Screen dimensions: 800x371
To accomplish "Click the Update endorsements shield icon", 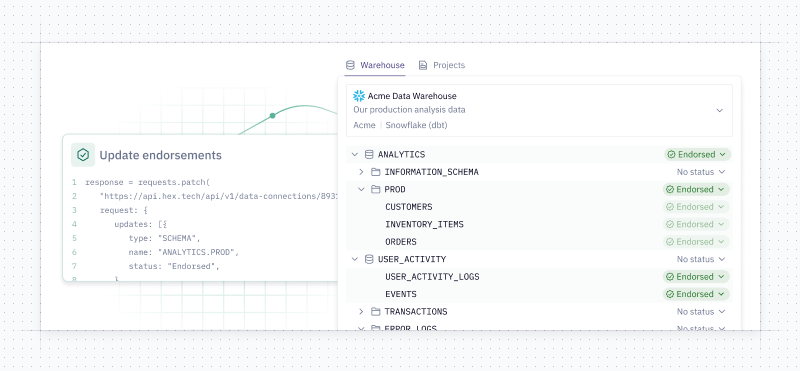I will click(x=83, y=155).
